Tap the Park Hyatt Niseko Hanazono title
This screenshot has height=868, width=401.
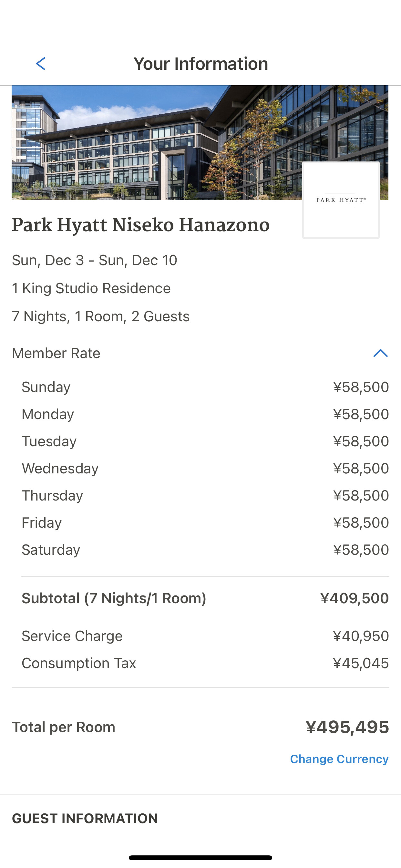click(140, 225)
